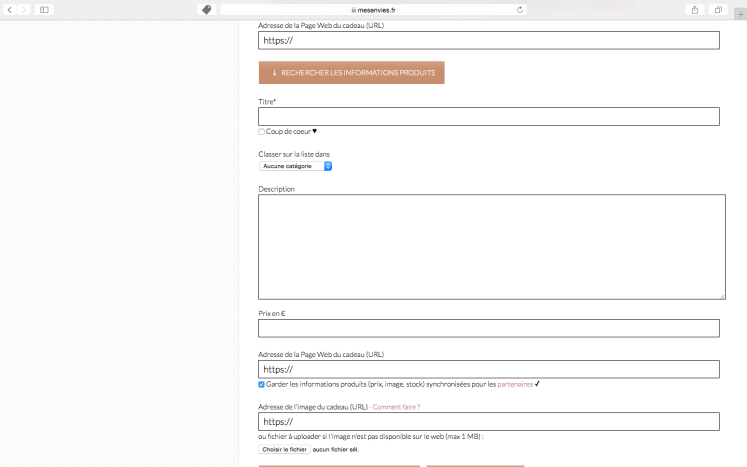
Task: Select the 'Prix en €' field
Action: tap(488, 328)
